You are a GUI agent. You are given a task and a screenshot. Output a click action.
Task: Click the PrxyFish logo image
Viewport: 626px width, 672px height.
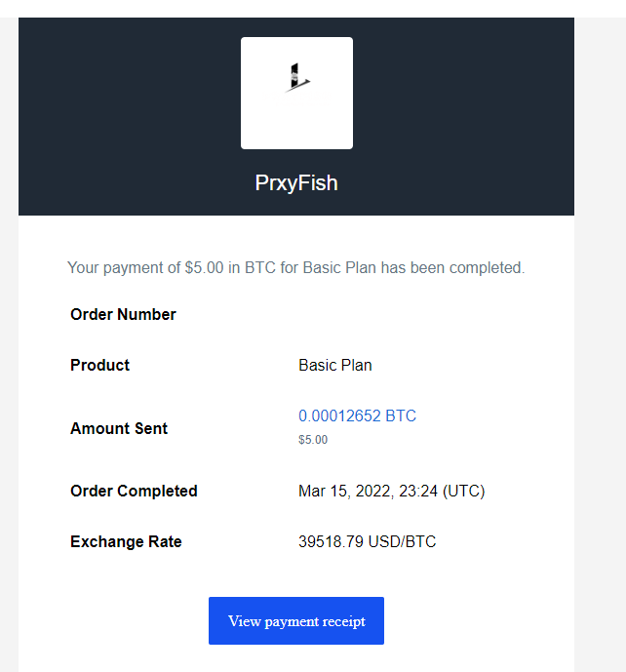coord(296,93)
